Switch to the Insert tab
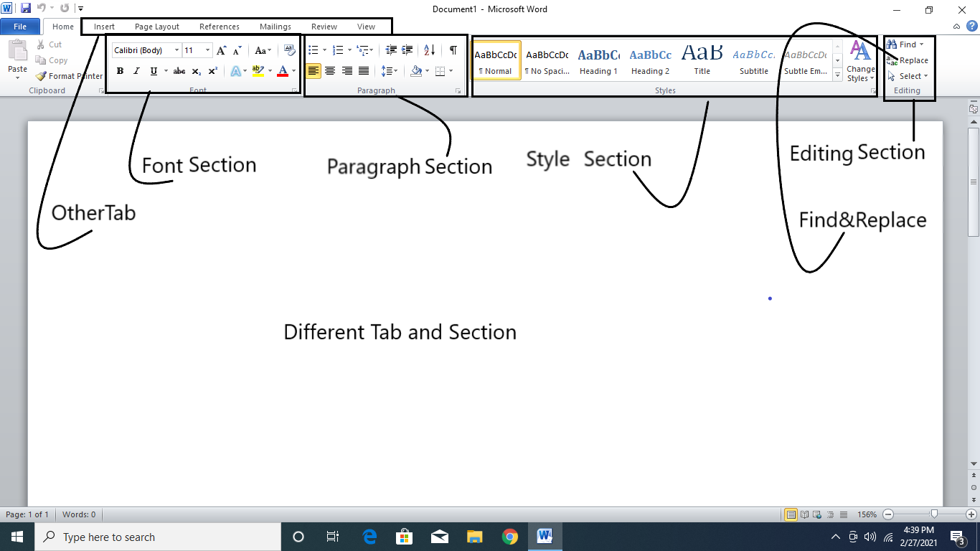Screen dimensions: 980x551 [104, 27]
